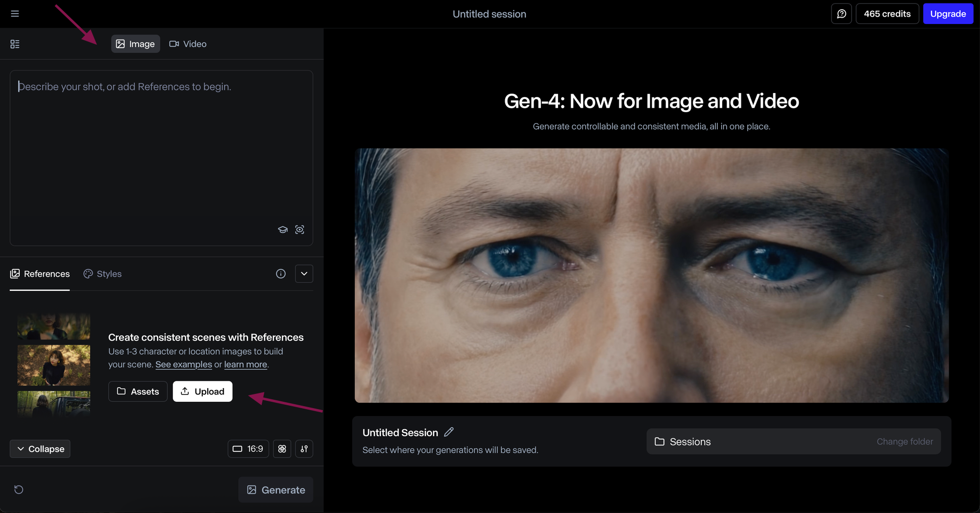
Task: Open Assets folder picker
Action: 138,391
